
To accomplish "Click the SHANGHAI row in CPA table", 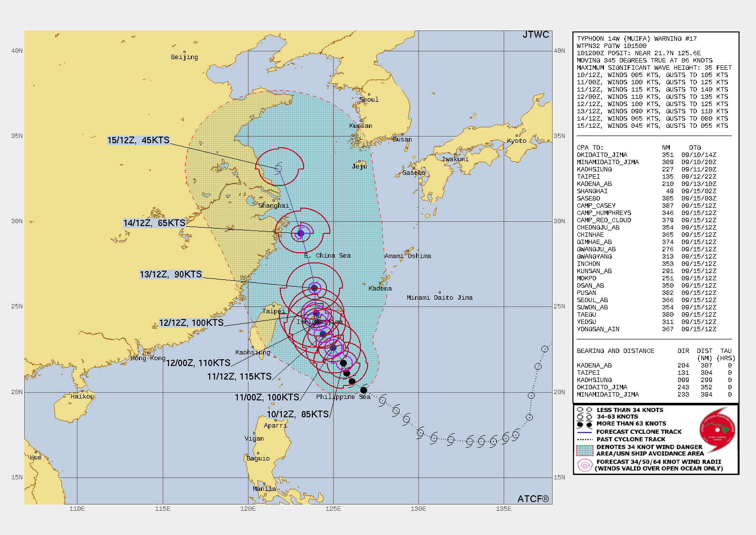I will click(x=647, y=191).
